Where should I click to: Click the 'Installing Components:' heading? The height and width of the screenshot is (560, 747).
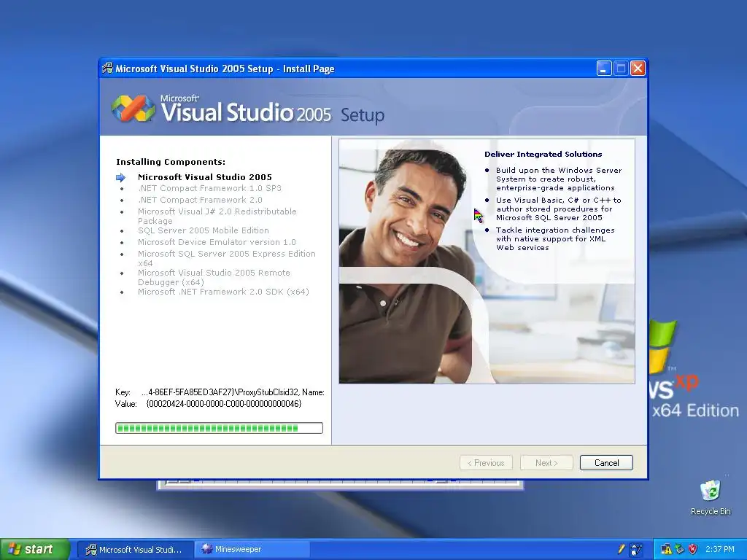click(171, 162)
